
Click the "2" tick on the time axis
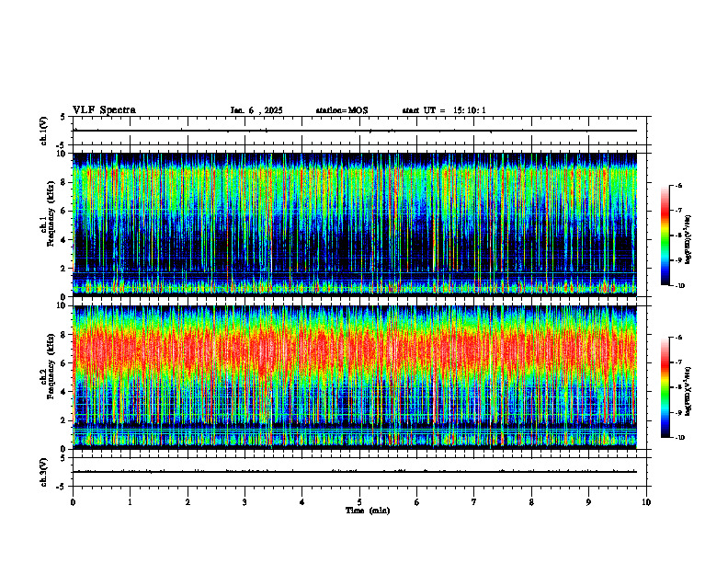(188, 502)
